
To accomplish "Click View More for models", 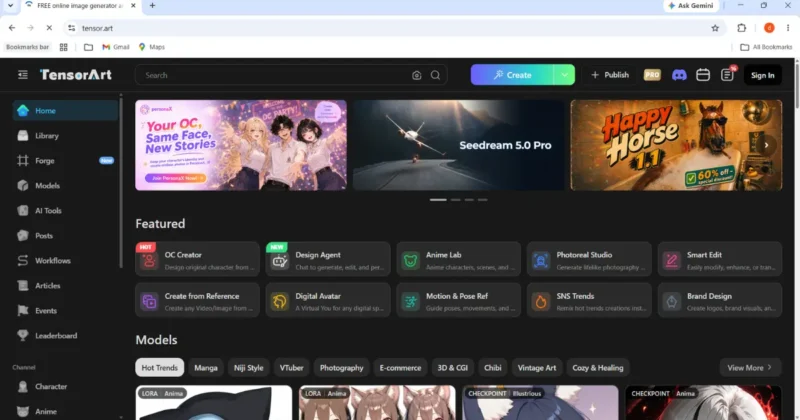I will [750, 367].
